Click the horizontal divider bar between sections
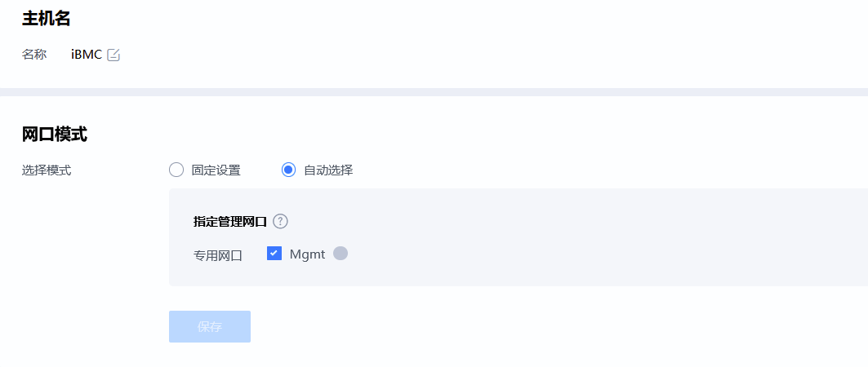 click(434, 92)
